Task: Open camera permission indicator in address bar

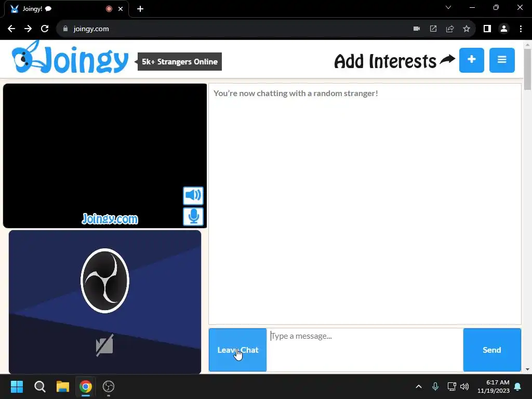Action: point(417,29)
